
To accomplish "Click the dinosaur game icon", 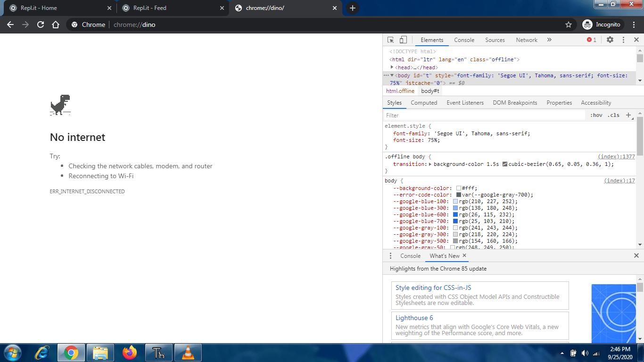I will [x=60, y=105].
